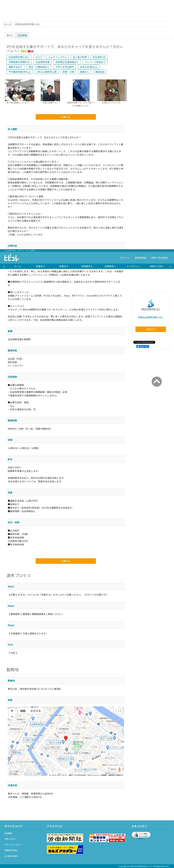
Task: Open the 新着求人 menu item
Action: [x=41, y=266]
